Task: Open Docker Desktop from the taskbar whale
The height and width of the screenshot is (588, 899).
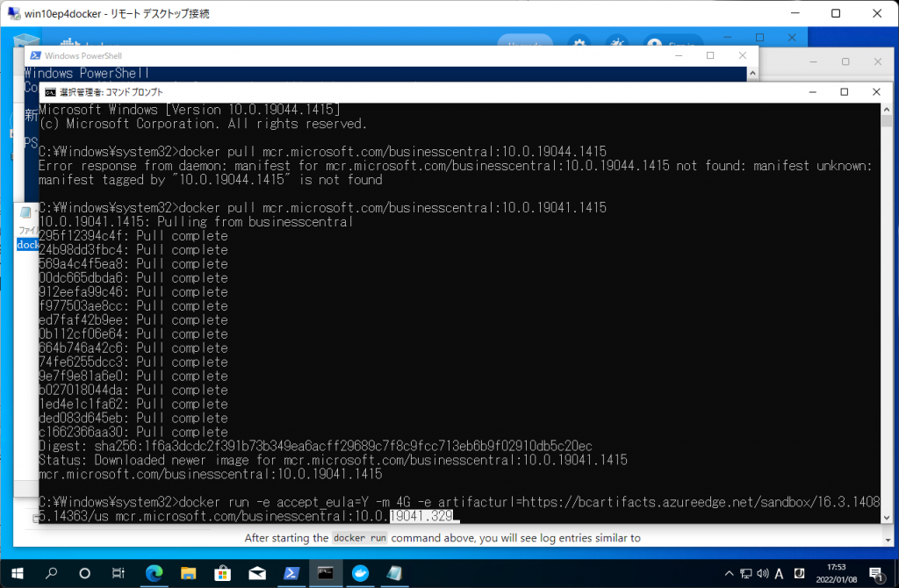Action: pyautogui.click(x=360, y=573)
